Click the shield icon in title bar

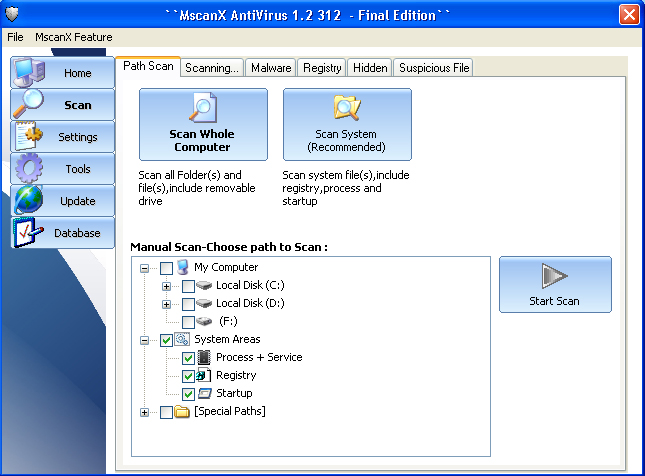point(12,14)
